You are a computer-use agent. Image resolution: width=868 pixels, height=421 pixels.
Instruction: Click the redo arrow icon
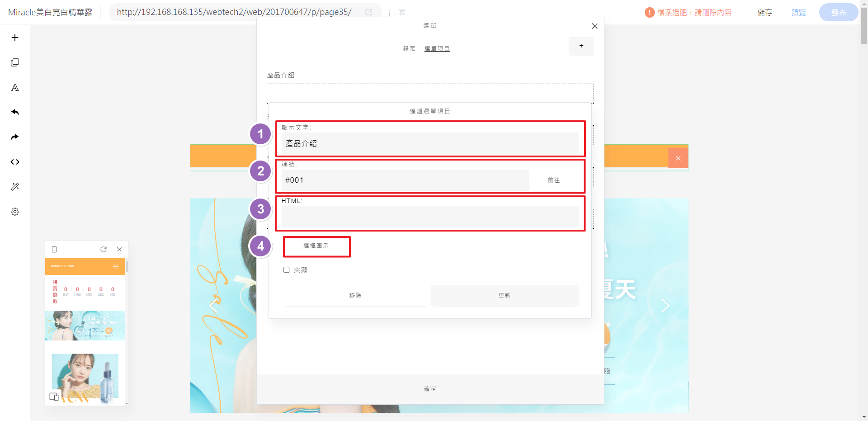(15, 137)
